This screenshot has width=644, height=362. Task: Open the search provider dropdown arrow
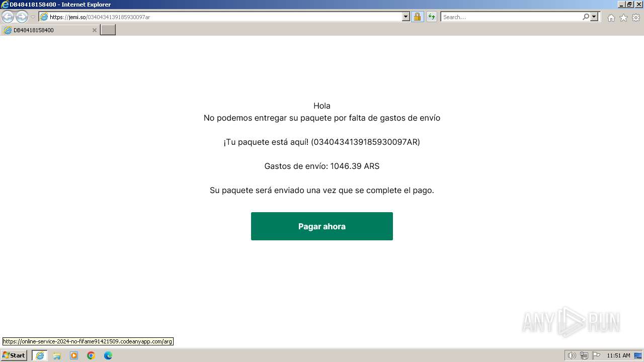pos(594,17)
